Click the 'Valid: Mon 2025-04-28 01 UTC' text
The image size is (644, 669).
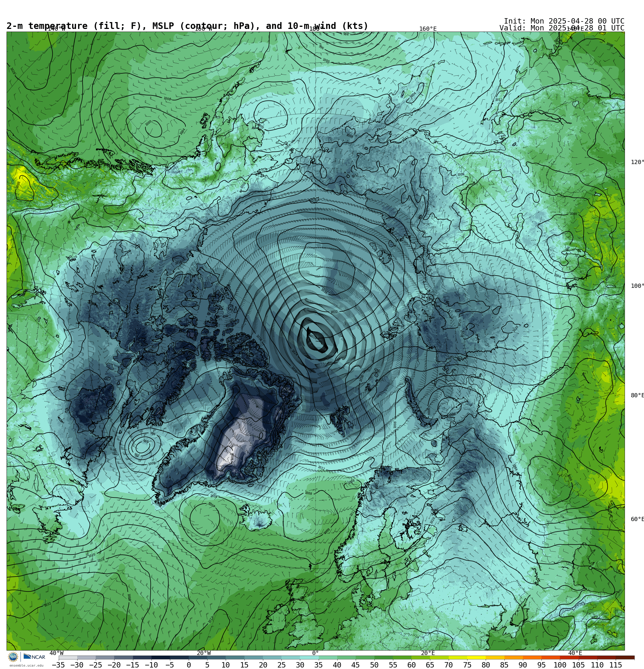point(562,28)
